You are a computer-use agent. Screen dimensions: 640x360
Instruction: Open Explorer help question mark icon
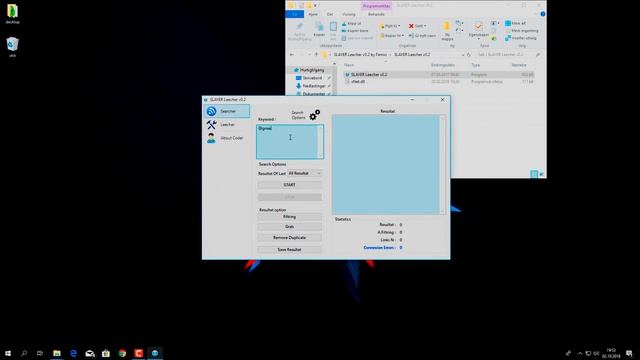(x=542, y=14)
